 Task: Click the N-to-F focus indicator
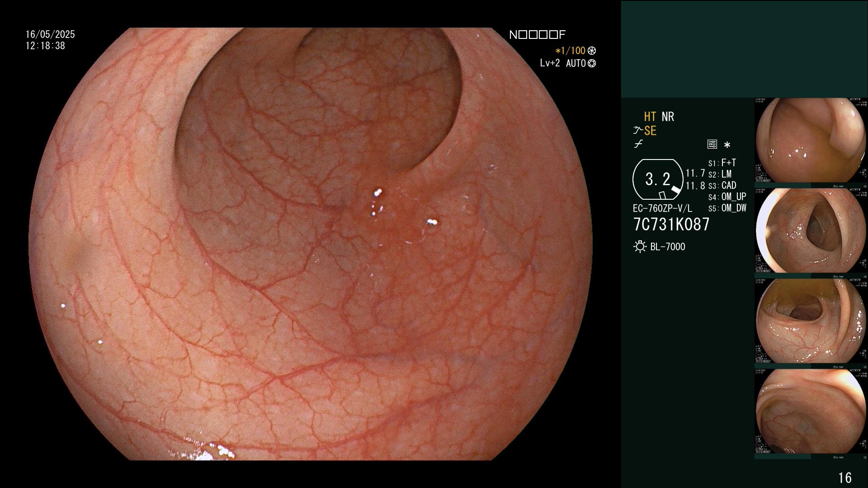coord(537,35)
